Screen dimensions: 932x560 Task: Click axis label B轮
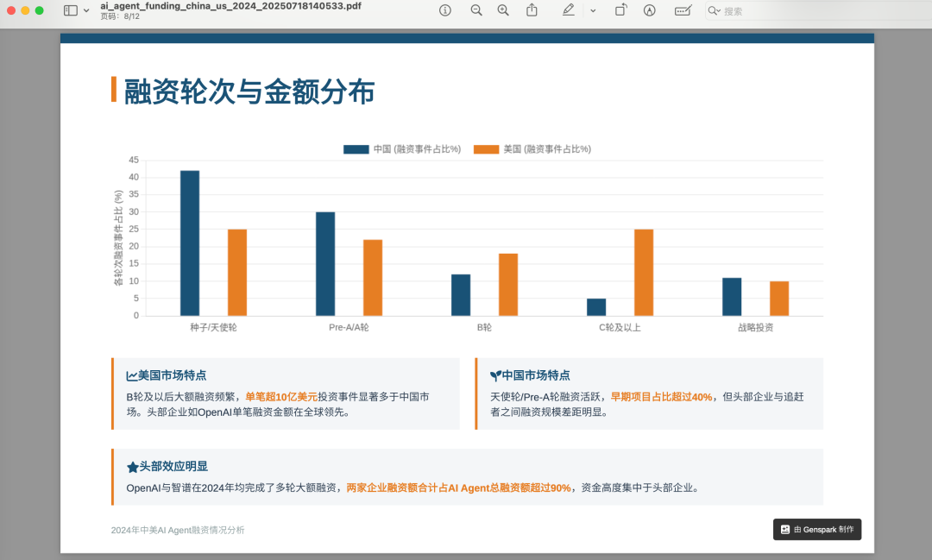point(484,328)
